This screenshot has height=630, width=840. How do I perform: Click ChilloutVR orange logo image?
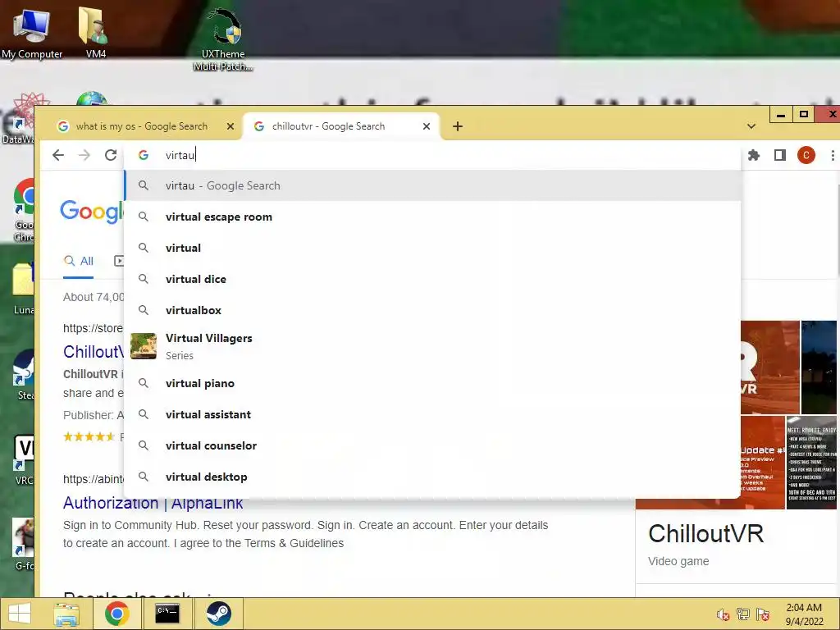(770, 367)
